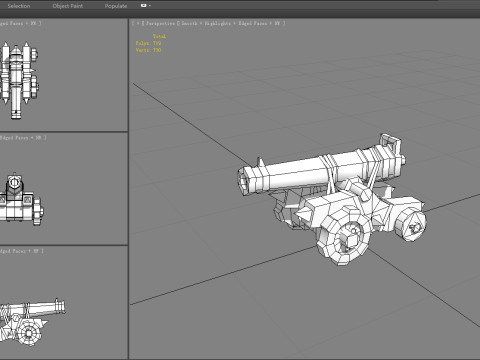Click the Verts count statistic text

click(148, 50)
